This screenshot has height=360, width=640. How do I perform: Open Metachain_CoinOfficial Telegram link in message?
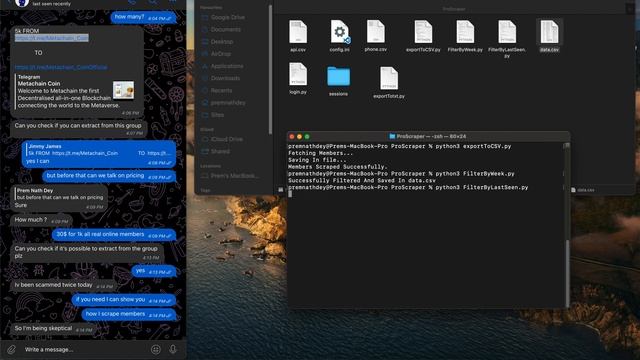tap(61, 67)
